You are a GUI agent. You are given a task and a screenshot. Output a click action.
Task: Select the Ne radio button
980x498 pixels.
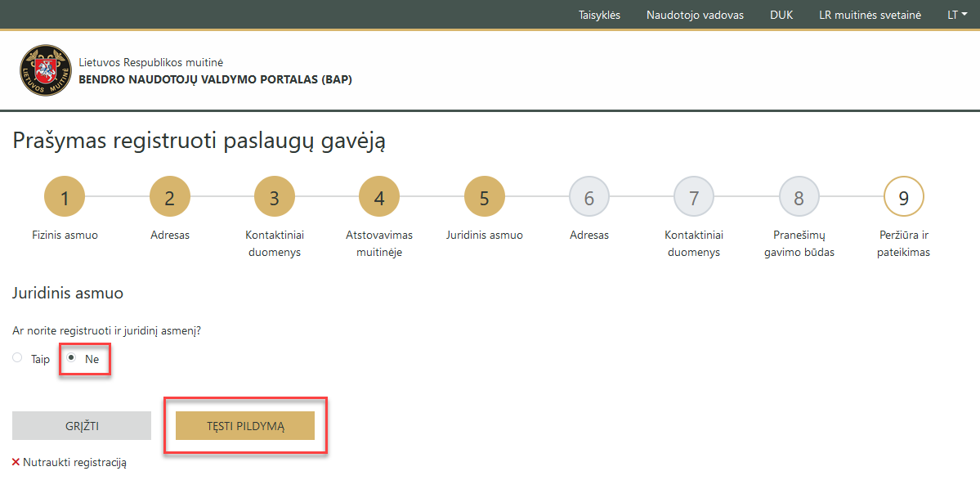point(71,358)
